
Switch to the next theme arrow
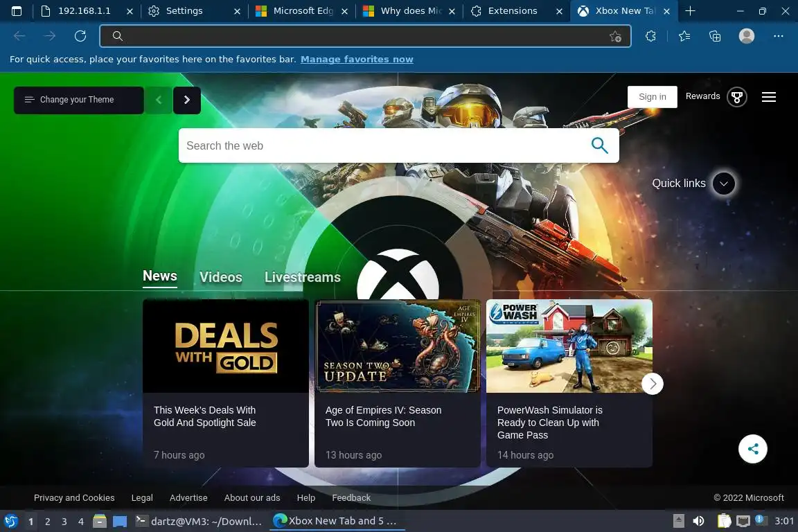[187, 100]
